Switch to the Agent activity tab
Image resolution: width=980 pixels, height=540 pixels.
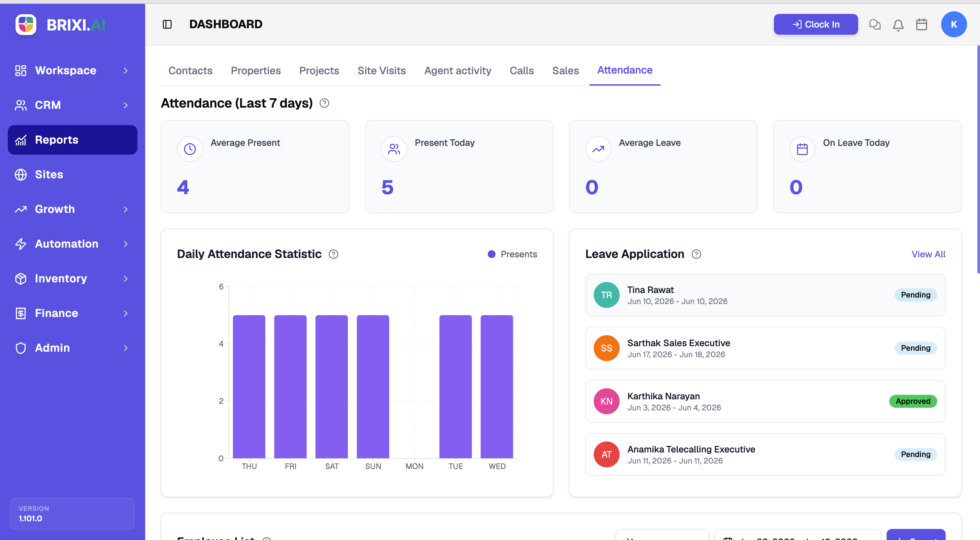tap(458, 70)
